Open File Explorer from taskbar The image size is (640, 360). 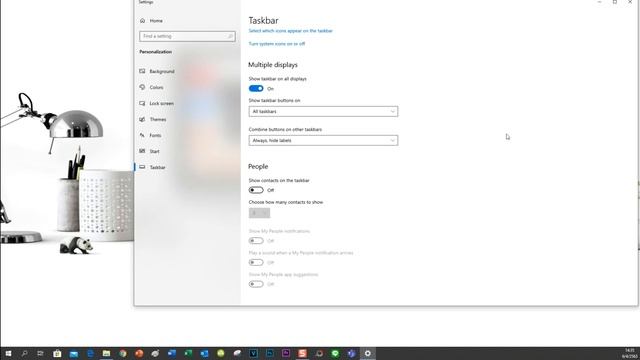point(106,353)
